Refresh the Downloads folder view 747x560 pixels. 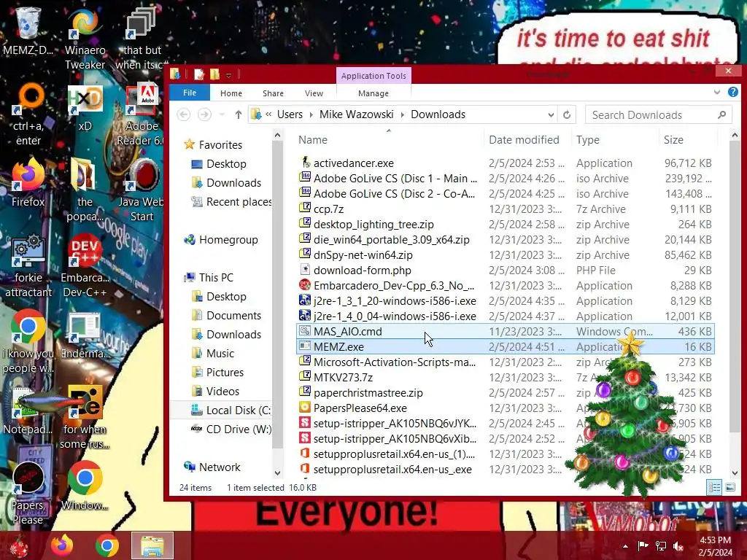(567, 114)
